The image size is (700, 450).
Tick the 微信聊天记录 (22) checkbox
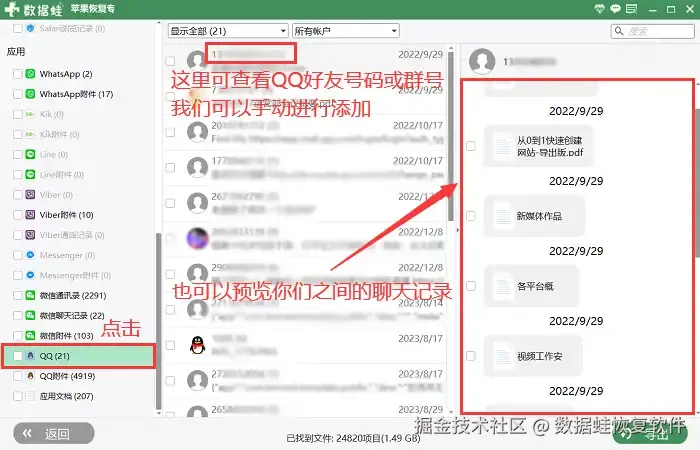click(18, 315)
